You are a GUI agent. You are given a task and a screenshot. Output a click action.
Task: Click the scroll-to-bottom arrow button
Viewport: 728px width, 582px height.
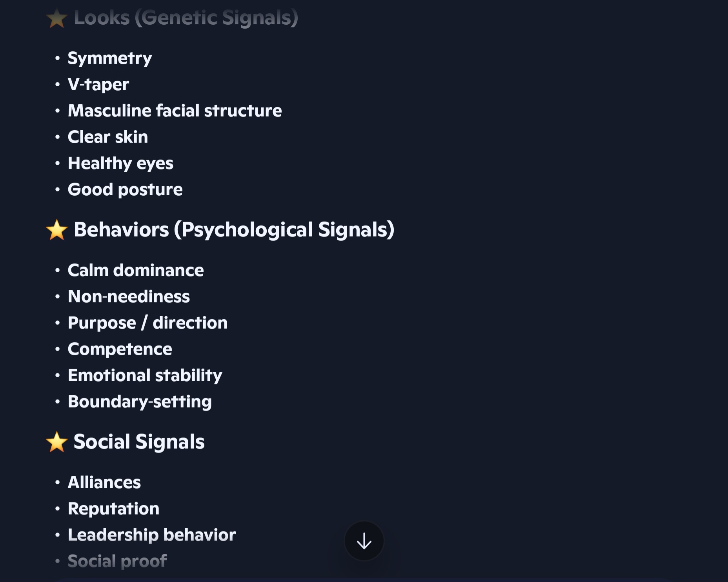364,541
